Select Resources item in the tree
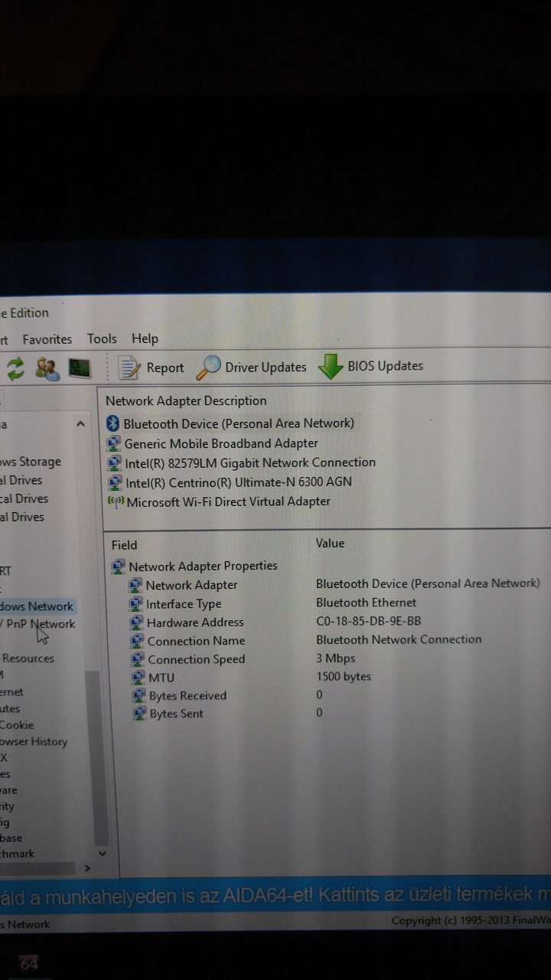The image size is (551, 980). (x=28, y=658)
